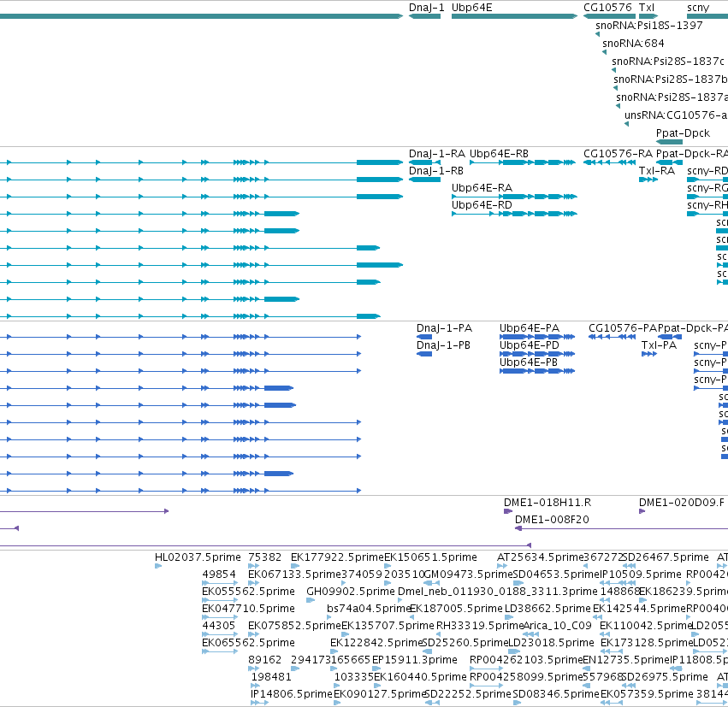Image resolution: width=728 pixels, height=707 pixels.
Task: Select the AT25634.5prime EST label
Action: coord(540,557)
